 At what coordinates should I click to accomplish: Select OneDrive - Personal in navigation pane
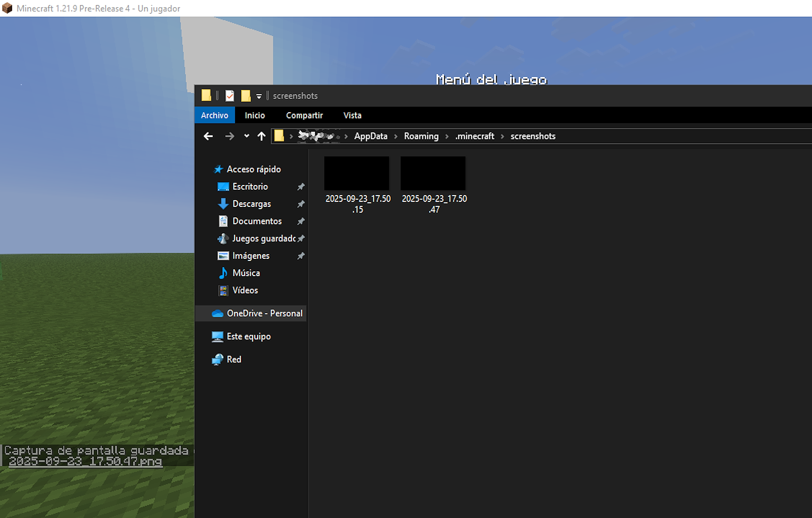tap(264, 313)
